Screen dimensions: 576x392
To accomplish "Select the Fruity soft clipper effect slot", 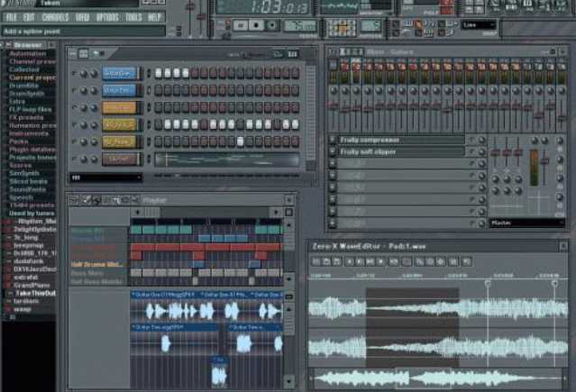I will pyautogui.click(x=401, y=151).
